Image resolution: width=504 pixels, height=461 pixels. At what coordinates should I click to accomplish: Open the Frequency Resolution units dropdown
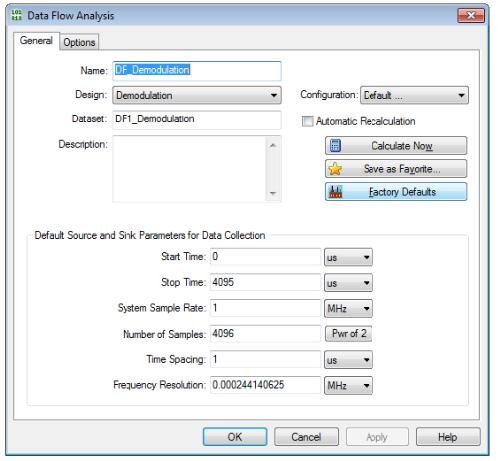348,386
